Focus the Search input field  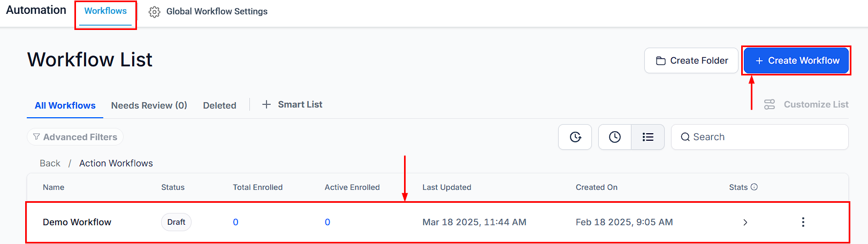760,137
